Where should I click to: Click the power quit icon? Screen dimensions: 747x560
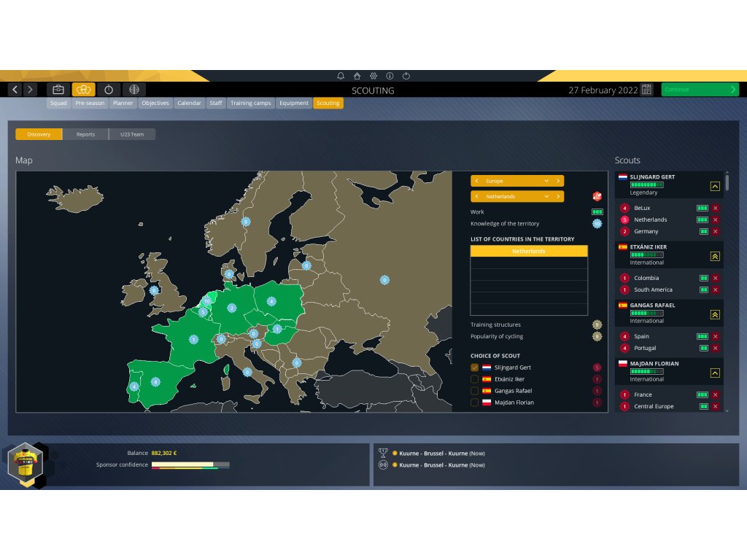[406, 76]
